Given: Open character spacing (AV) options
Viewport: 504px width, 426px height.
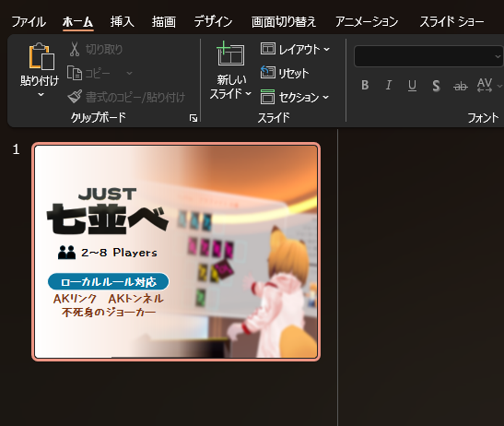Looking at the screenshot, I should 485,85.
